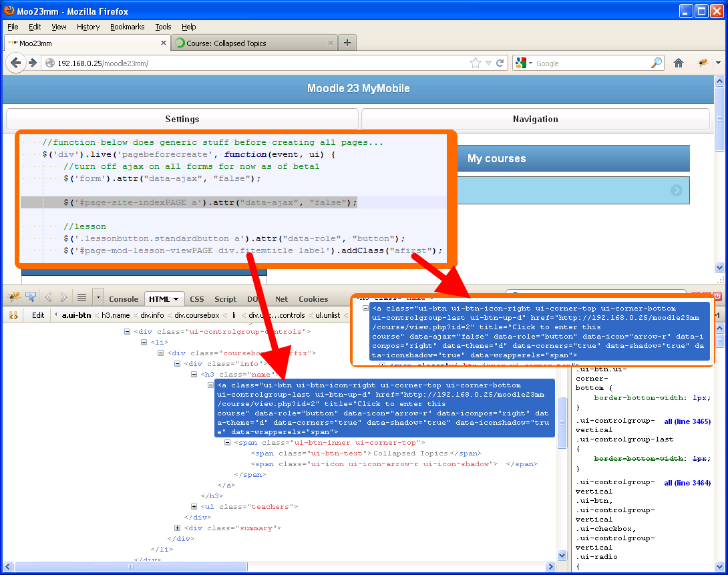The width and height of the screenshot is (728, 575).
Task: Go to the Firefox home page
Action: click(679, 63)
